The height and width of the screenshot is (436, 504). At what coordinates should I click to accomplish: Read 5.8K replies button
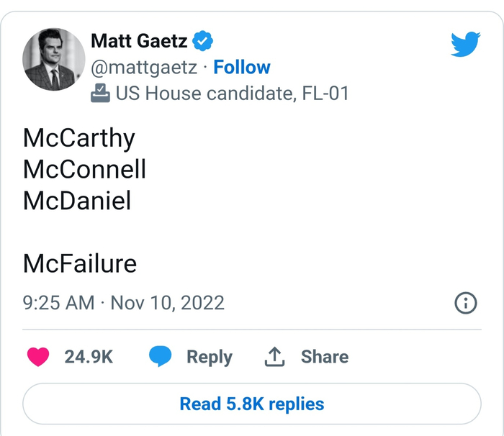point(251,404)
